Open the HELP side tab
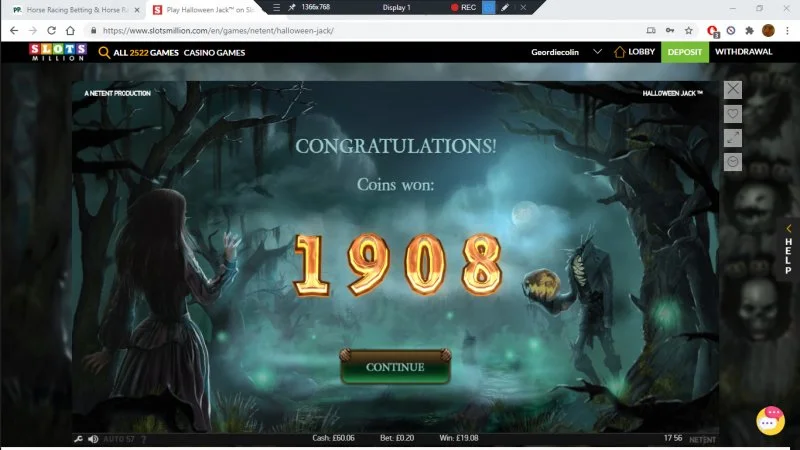Viewport: 800px width, 450px height. (788, 249)
